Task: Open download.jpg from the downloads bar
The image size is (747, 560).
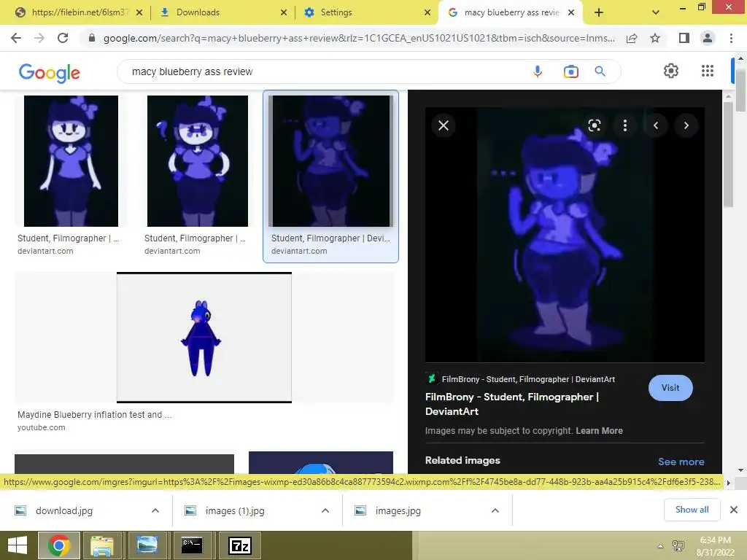Action: pyautogui.click(x=64, y=510)
